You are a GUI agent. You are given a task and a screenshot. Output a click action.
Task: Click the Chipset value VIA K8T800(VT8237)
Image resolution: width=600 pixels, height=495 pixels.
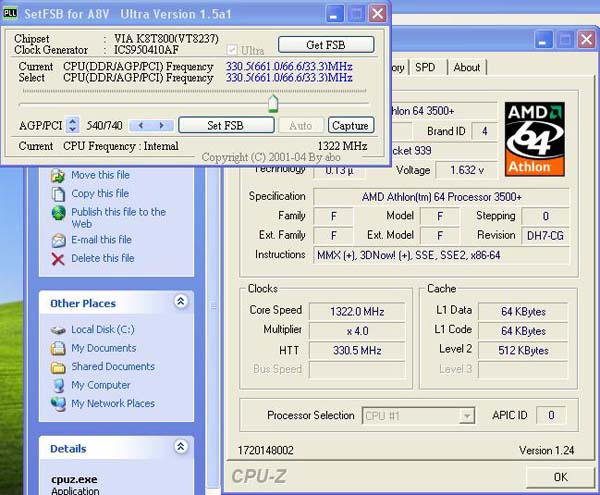[x=166, y=39]
